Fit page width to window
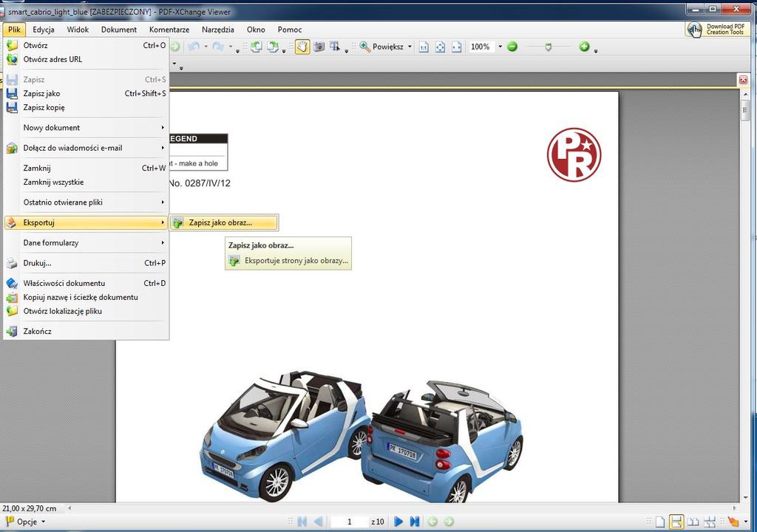Screen dimensions: 757x532 coord(456,47)
